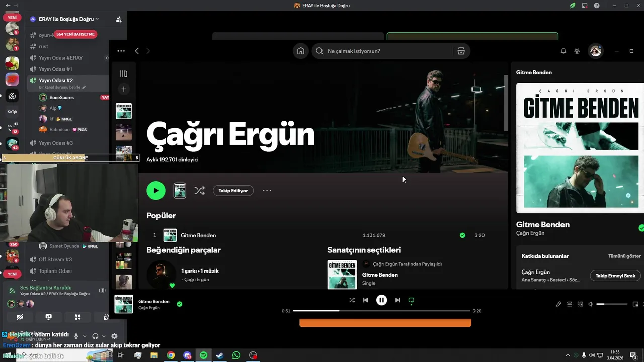Open lyrics microphone icon in player
This screenshot has width=644, height=362.
[559, 304]
